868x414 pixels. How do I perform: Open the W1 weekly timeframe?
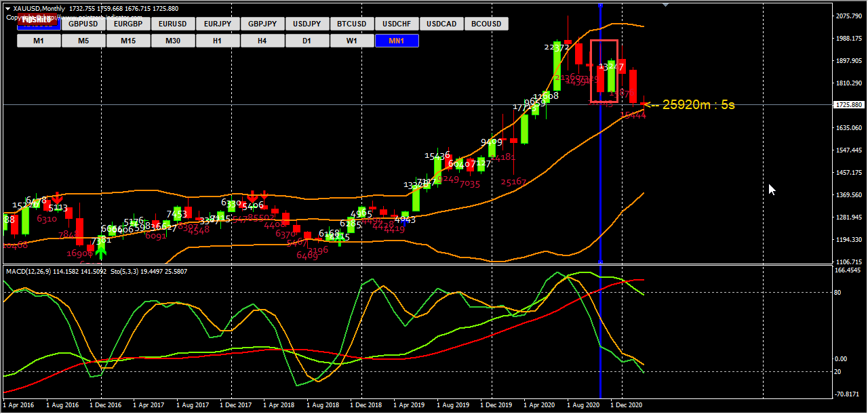(x=351, y=40)
